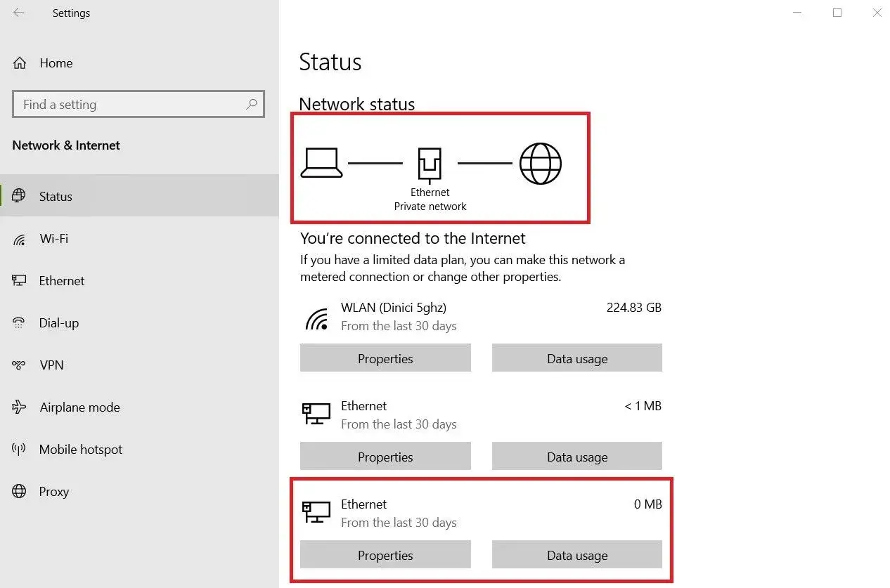Click the 'You're connected to the Internet' text
Image resolution: width=890 pixels, height=588 pixels.
pyautogui.click(x=413, y=238)
